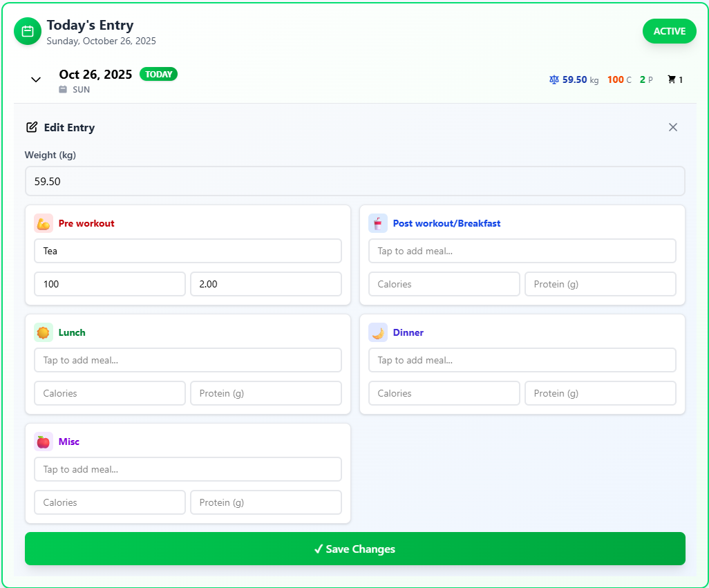This screenshot has height=588, width=709.
Task: Click the shopping cart icon in summary
Action: 671,80
